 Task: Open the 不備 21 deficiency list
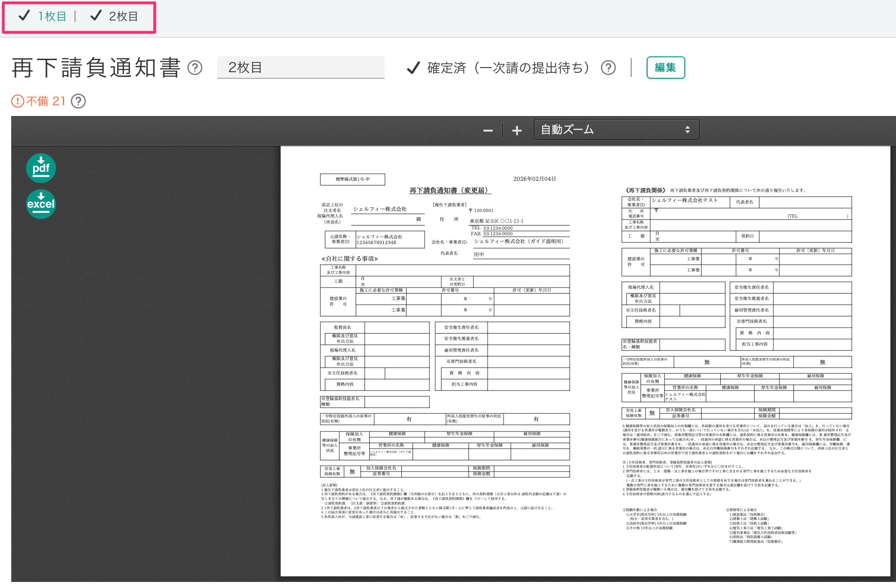pyautogui.click(x=45, y=102)
